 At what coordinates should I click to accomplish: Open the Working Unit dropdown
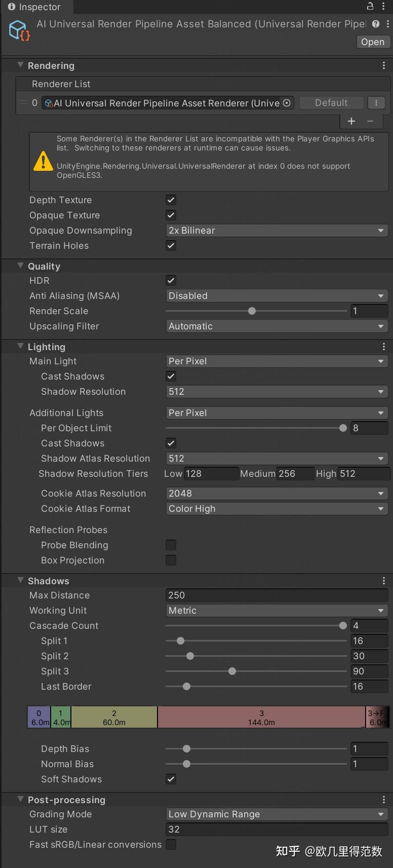pos(277,611)
